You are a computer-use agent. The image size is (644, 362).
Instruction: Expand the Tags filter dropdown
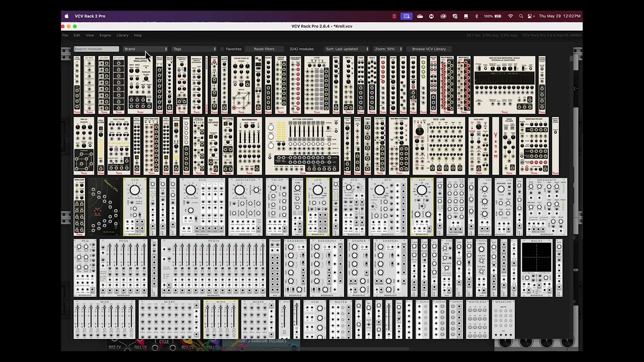[x=194, y=49]
